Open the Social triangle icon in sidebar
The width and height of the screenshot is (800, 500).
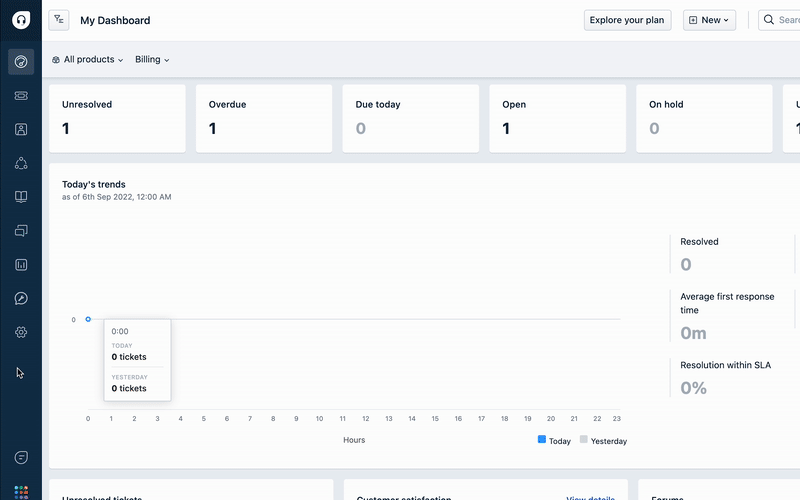[21, 163]
